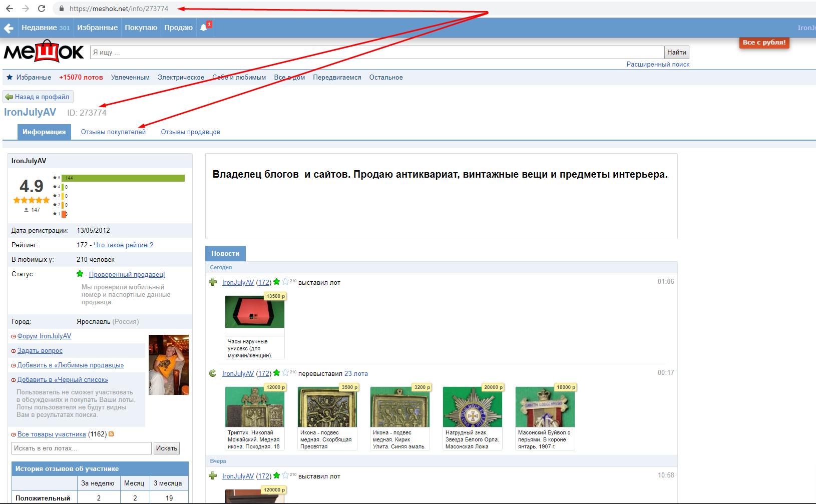
Task: Click the white back arrow in blue bar
Action: tap(9, 28)
